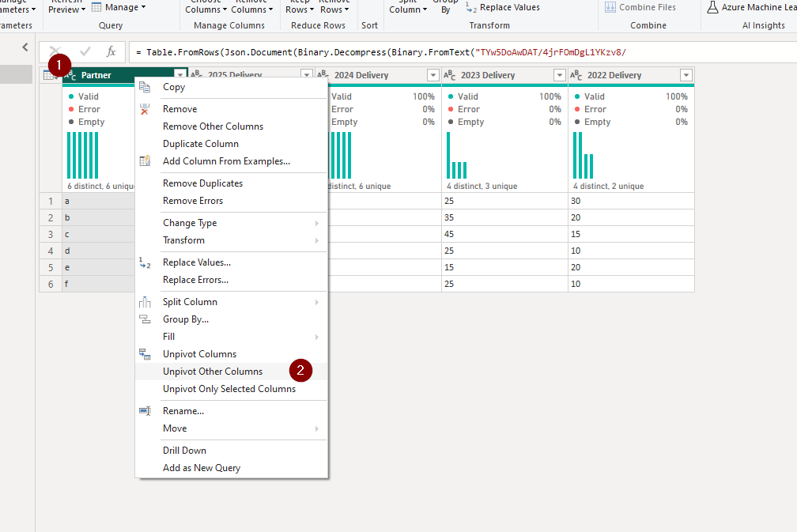Viewport: 797px width, 532px height.
Task: Choose Remove Duplicates
Action: click(231, 183)
